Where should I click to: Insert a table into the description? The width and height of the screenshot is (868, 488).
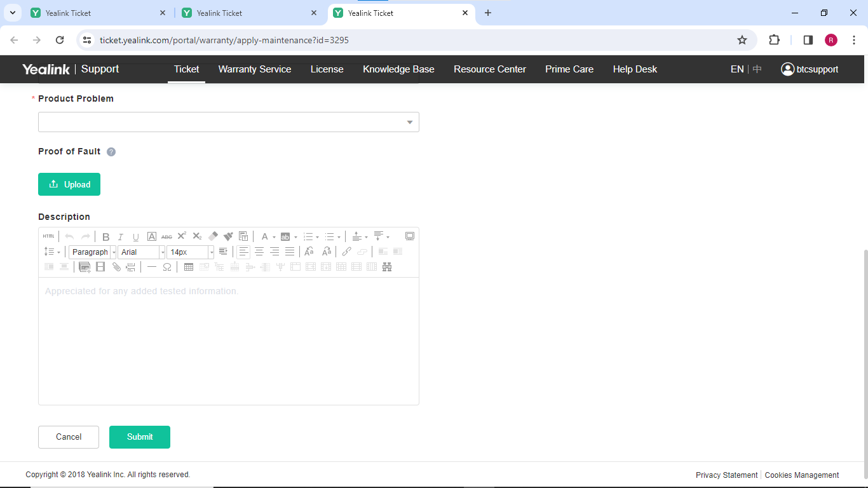pos(189,267)
